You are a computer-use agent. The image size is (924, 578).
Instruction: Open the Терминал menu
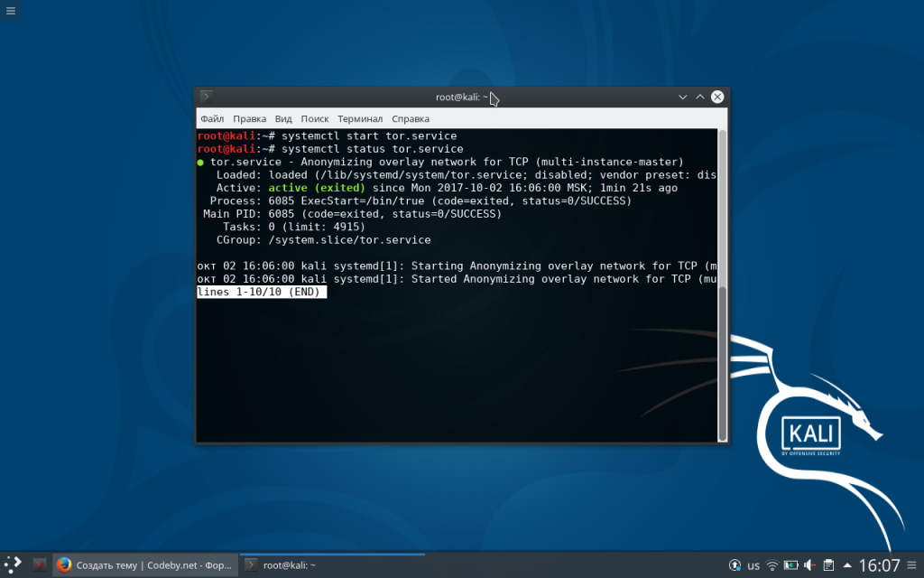point(360,118)
